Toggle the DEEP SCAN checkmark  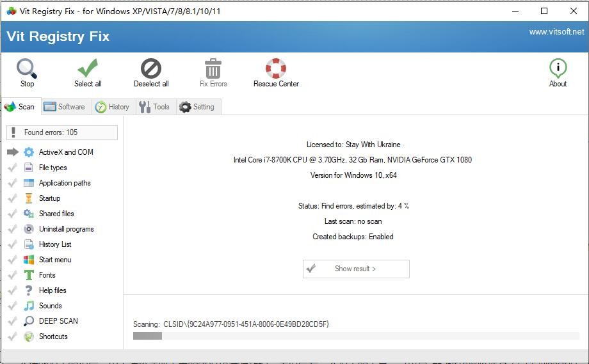coord(12,321)
